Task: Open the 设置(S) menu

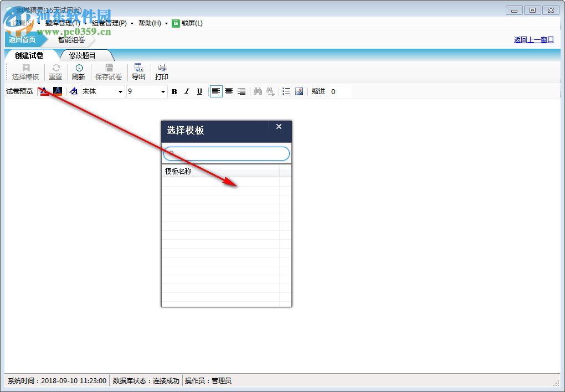Action: tap(22, 23)
